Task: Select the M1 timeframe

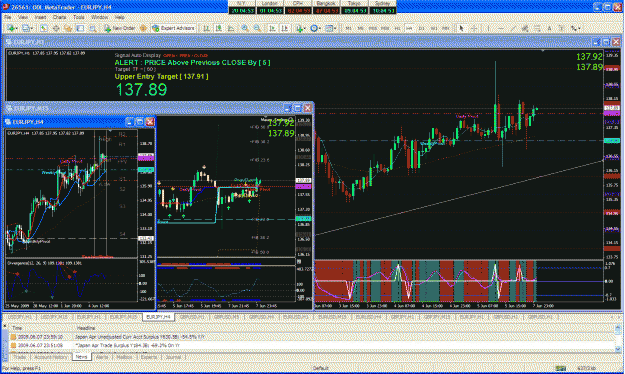Action: click(348, 28)
